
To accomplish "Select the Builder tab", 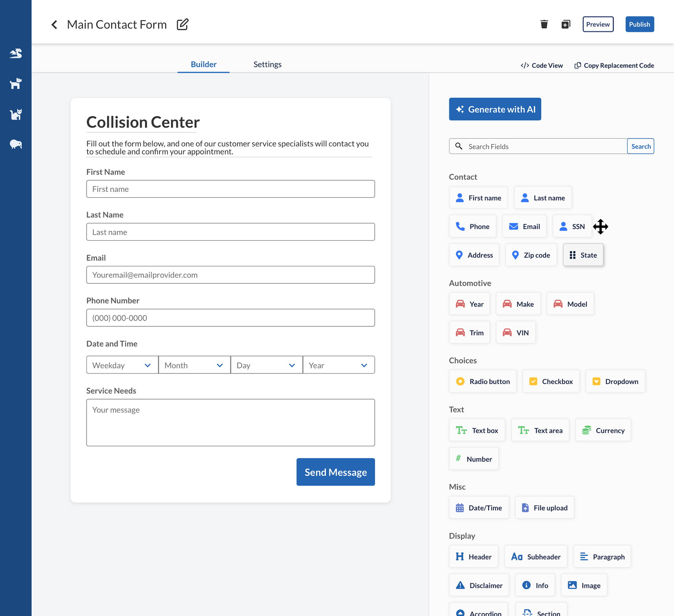I will (x=204, y=64).
